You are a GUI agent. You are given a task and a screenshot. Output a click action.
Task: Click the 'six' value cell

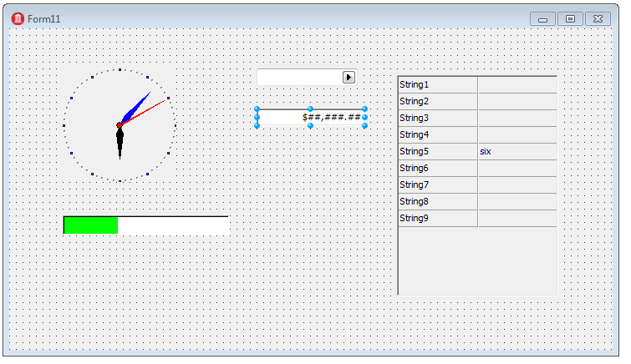tap(517, 152)
